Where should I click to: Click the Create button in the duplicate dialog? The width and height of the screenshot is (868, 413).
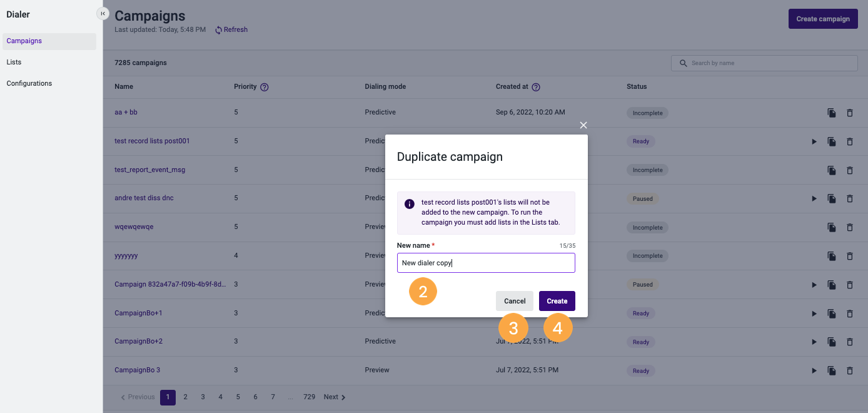pos(557,301)
